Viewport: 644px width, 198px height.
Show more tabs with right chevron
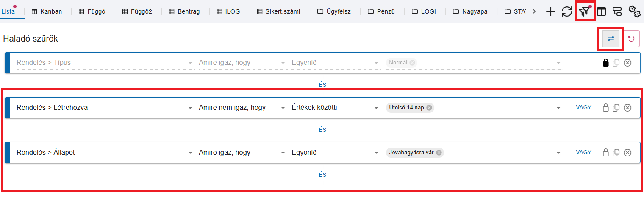click(534, 11)
